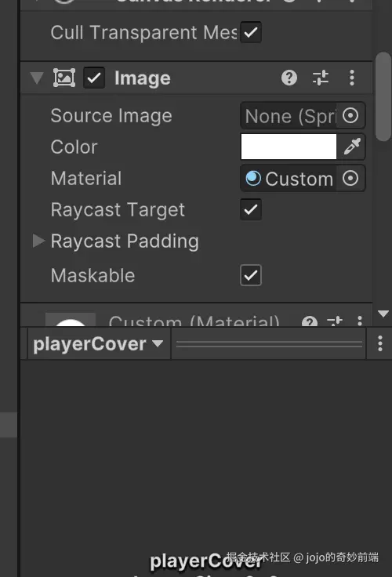Click the preview panel resize handle bar
392x577 pixels.
269,344
